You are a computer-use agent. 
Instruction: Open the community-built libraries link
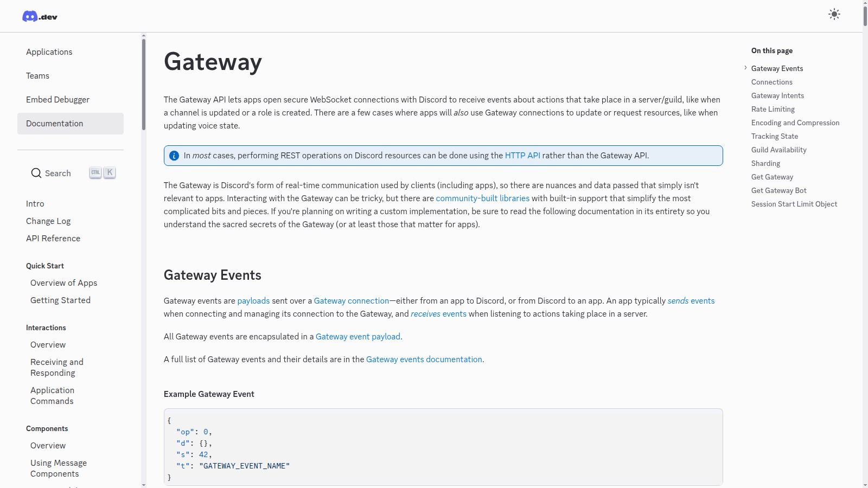click(x=482, y=198)
